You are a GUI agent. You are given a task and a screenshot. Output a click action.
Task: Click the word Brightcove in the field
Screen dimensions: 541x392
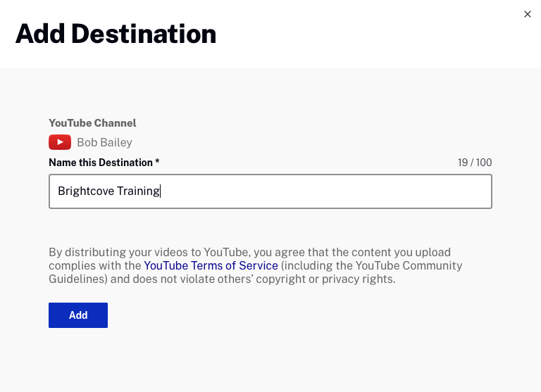coord(85,191)
